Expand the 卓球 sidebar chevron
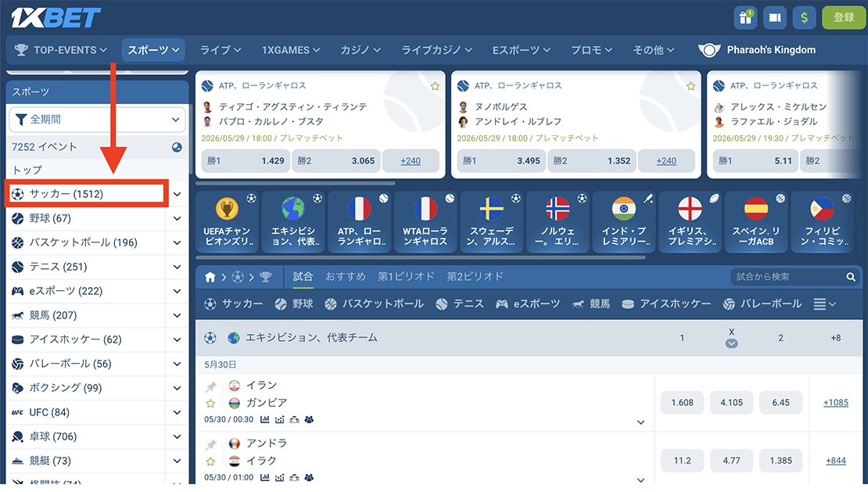 [178, 436]
